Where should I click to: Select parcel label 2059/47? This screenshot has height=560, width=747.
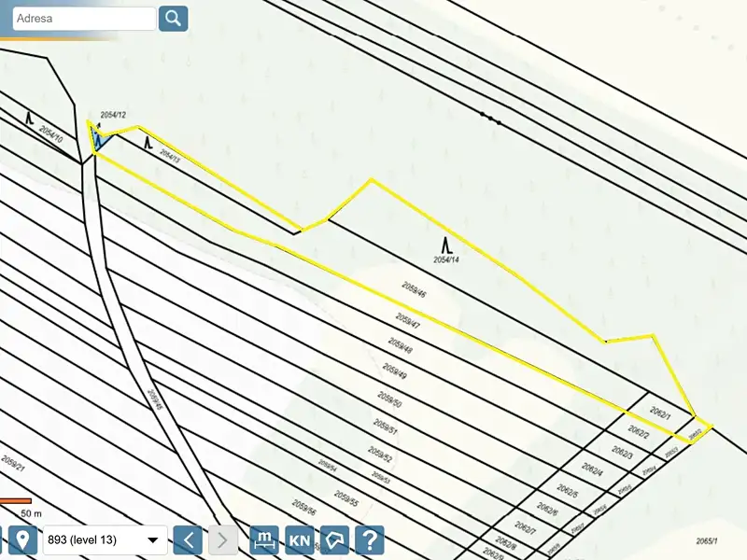(x=408, y=320)
